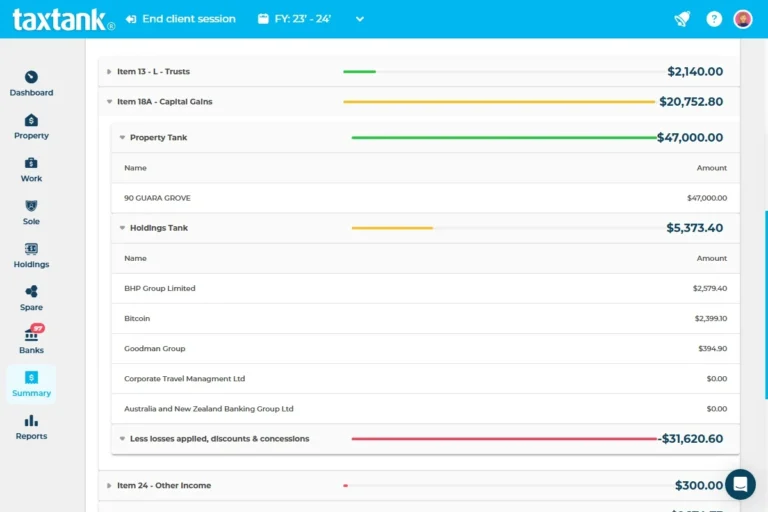Screen dimensions: 768x512
Task: Open the Banks icon with badge
Action: point(32,333)
